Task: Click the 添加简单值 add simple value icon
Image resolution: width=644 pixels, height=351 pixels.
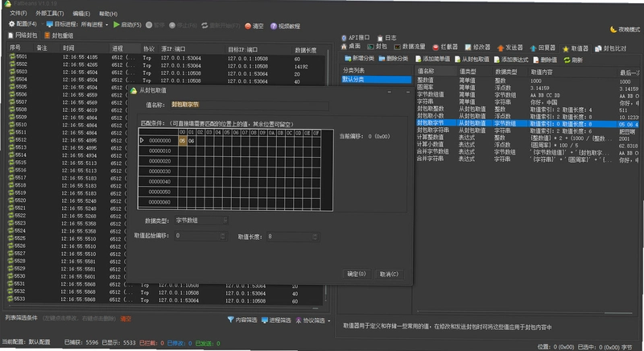Action: [418, 59]
